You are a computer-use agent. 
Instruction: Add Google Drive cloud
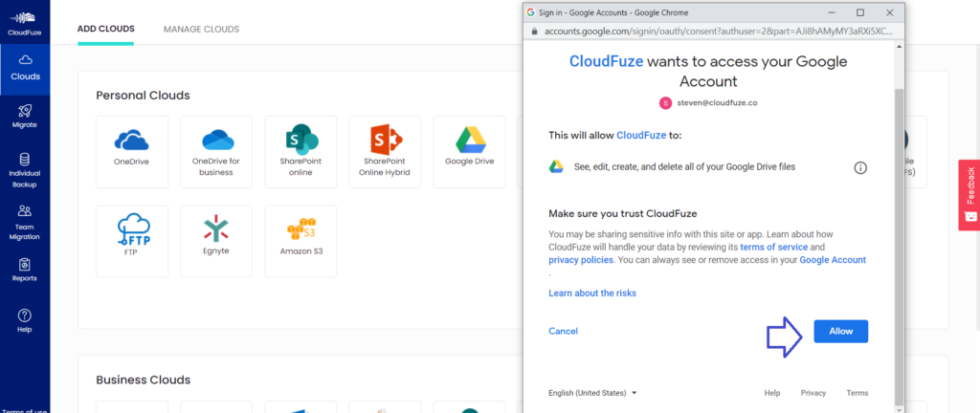(469, 152)
